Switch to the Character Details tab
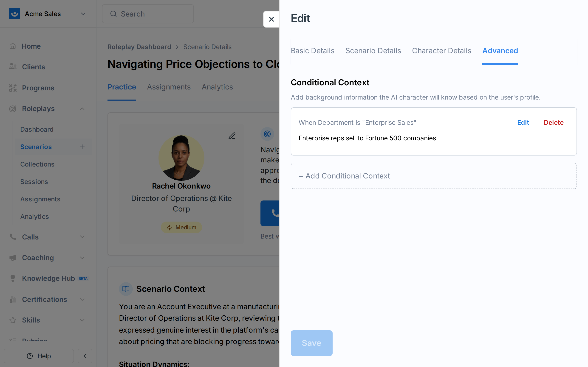The height and width of the screenshot is (367, 588). pyautogui.click(x=441, y=50)
